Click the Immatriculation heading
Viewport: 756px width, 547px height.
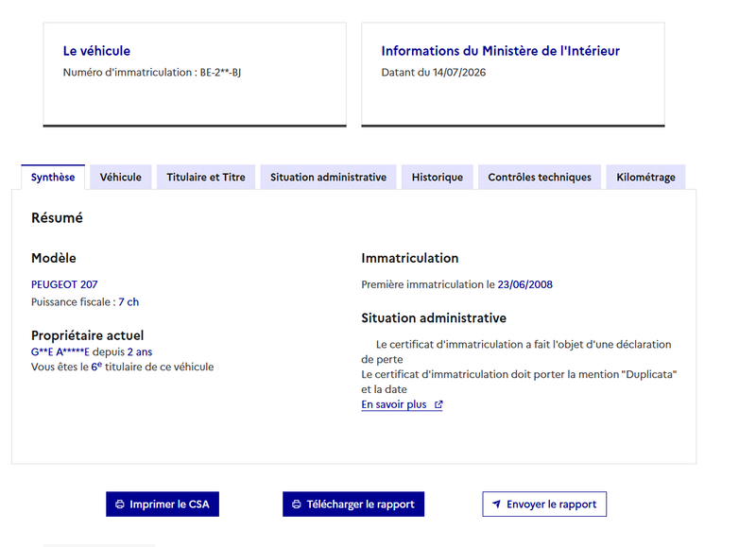pos(410,258)
